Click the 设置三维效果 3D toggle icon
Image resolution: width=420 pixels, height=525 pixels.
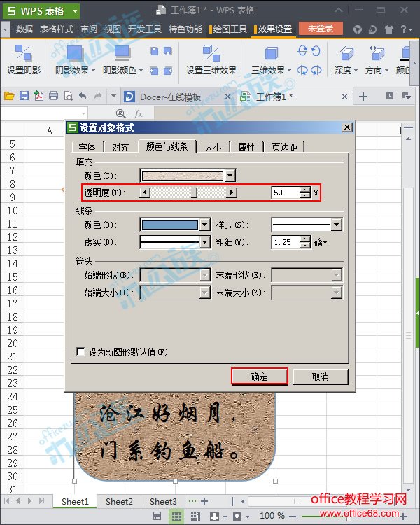pyautogui.click(x=211, y=53)
